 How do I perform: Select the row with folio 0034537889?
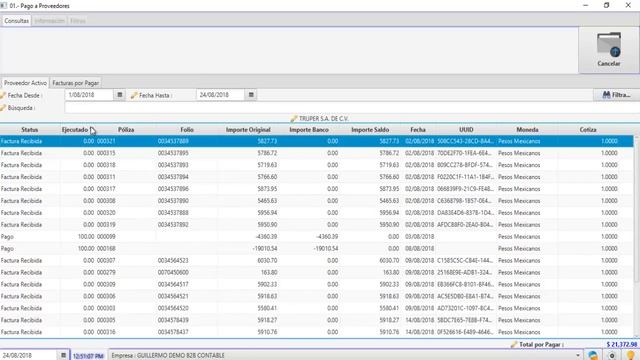(317, 141)
